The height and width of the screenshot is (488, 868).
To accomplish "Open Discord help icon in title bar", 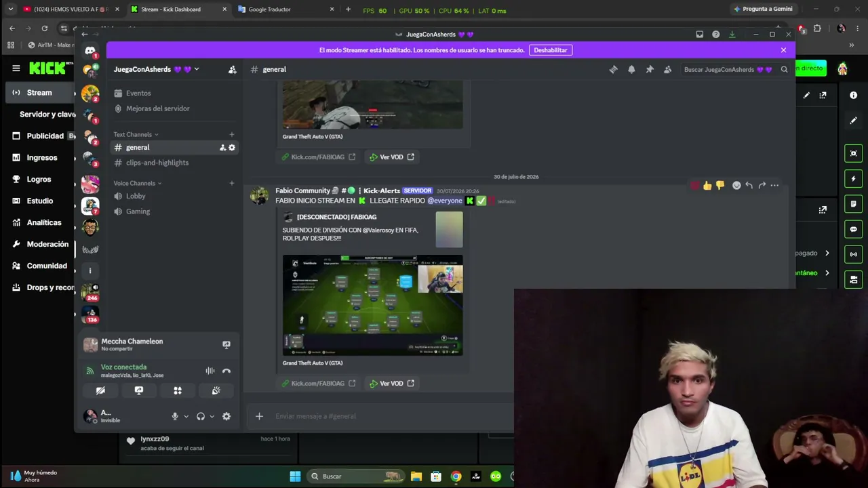I will click(x=715, y=35).
